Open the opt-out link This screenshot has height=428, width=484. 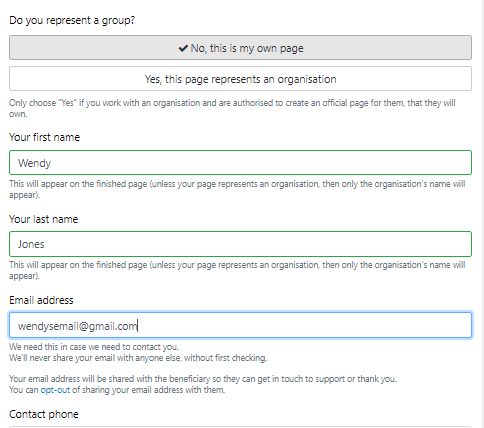point(55,390)
